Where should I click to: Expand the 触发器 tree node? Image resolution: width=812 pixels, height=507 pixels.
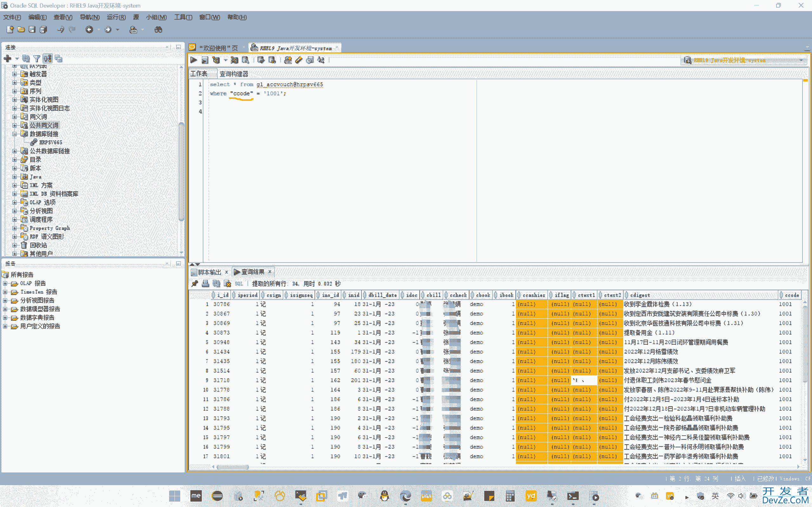(x=14, y=74)
